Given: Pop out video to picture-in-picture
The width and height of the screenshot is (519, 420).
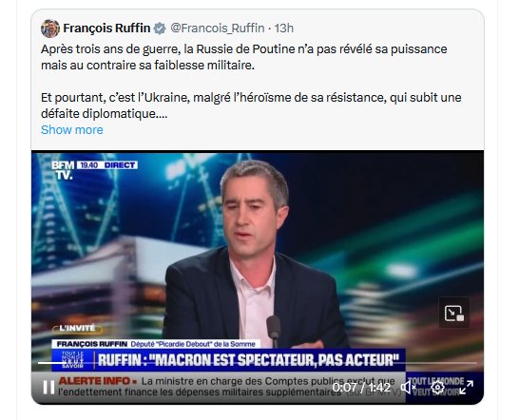Looking at the screenshot, I should [x=454, y=313].
